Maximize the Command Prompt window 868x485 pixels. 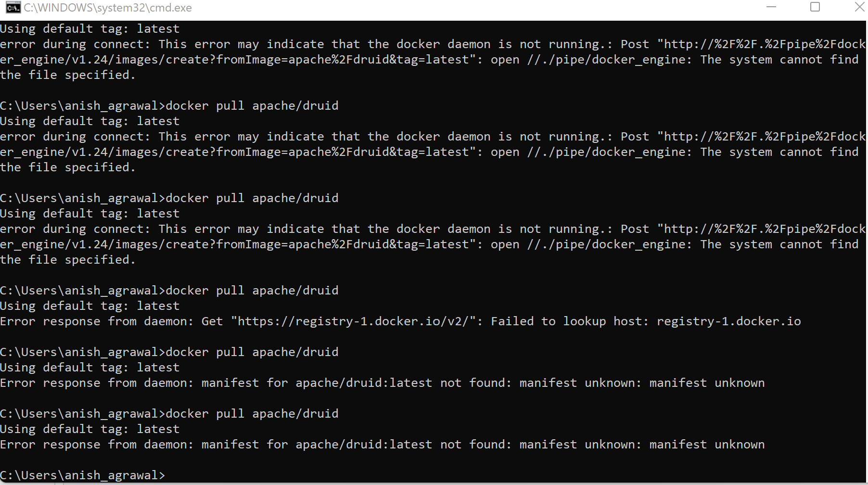(x=815, y=7)
